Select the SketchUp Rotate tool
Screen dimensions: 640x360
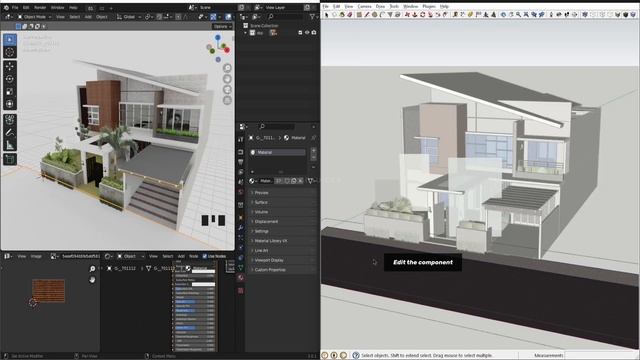422,15
